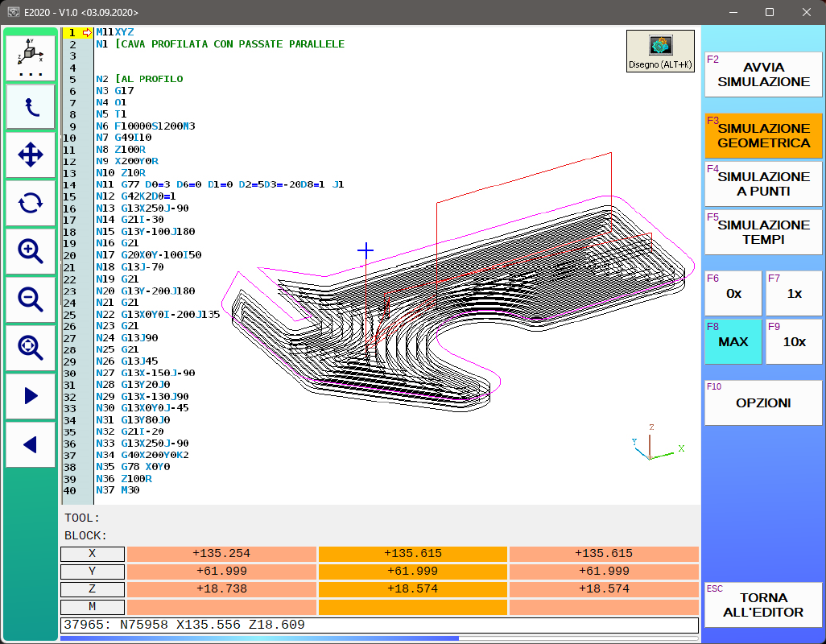Click the zoom in magnifier icon
Image resolution: width=826 pixels, height=644 pixels.
pos(31,251)
